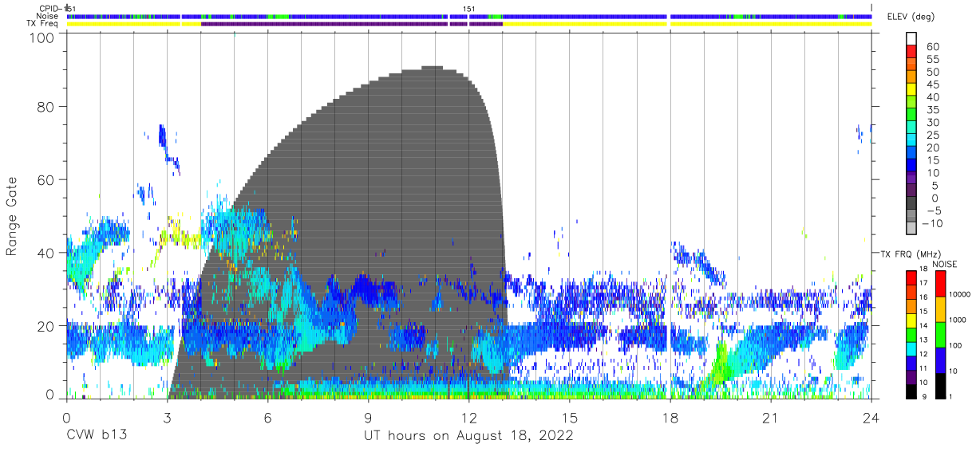The width and height of the screenshot is (980, 452).
Task: Select 'UT hours on August 18, 2022' label
Action: [x=468, y=436]
